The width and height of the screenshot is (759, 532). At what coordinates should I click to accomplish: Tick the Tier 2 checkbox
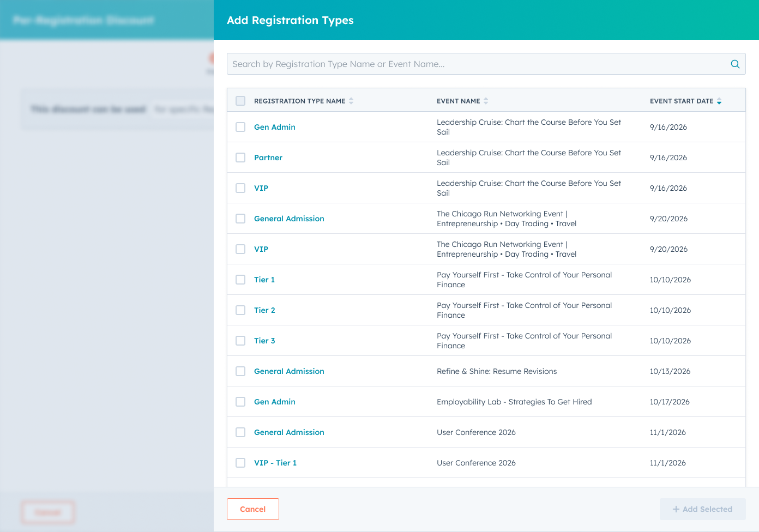240,310
